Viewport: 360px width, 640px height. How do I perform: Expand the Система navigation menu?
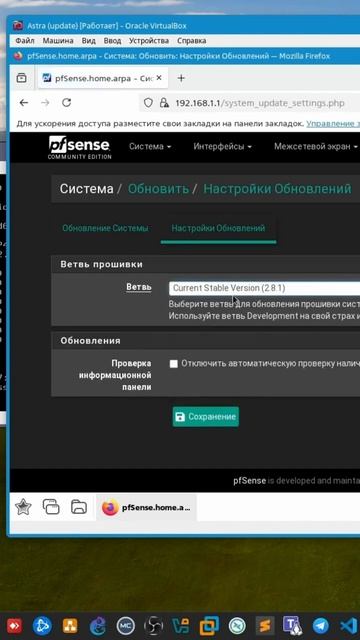[150, 147]
